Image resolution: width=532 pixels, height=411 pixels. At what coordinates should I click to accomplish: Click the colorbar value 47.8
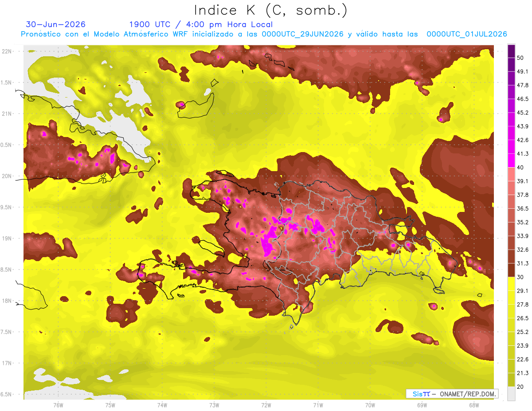click(523, 85)
